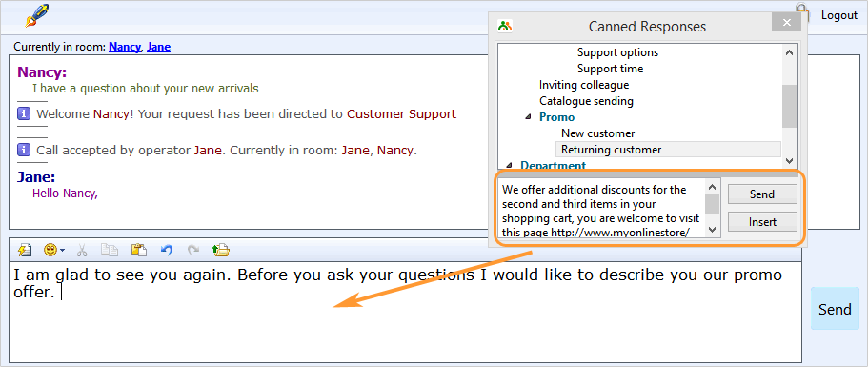Select the Department category
Viewport: 868px width, 367px height.
click(553, 165)
